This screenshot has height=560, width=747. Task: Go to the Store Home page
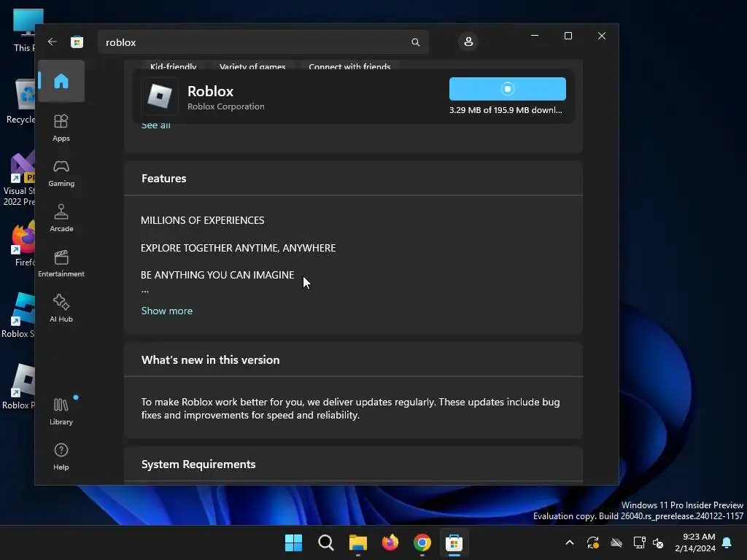coord(61,81)
